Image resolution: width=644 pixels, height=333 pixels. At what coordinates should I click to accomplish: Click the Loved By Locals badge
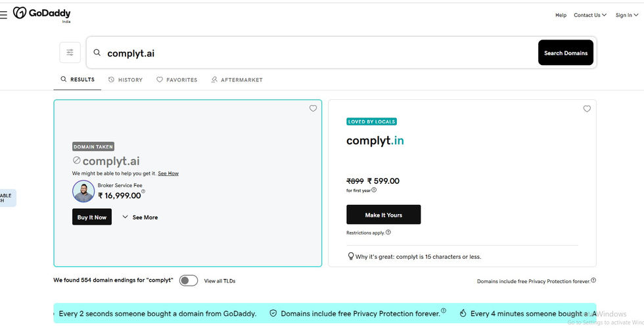(x=372, y=122)
